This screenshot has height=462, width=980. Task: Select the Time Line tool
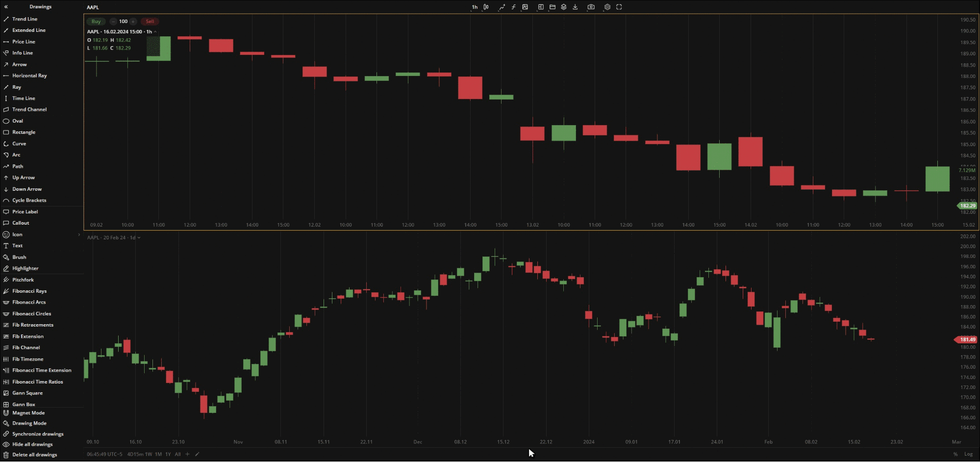point(24,99)
